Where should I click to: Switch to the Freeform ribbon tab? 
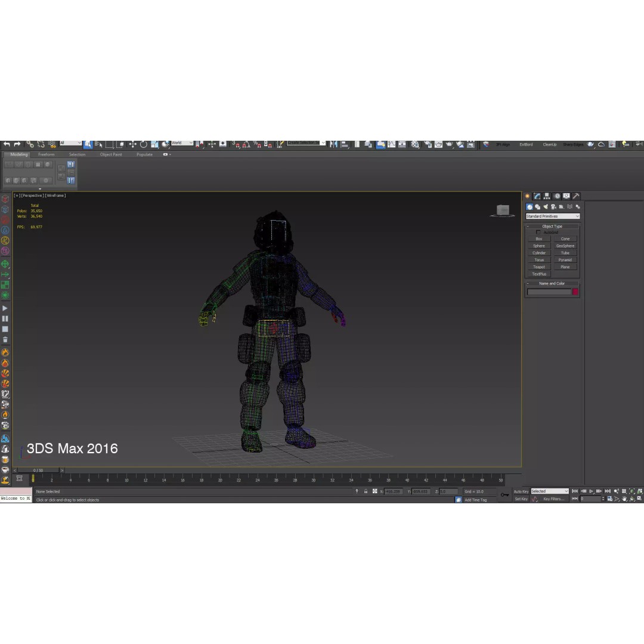[47, 154]
